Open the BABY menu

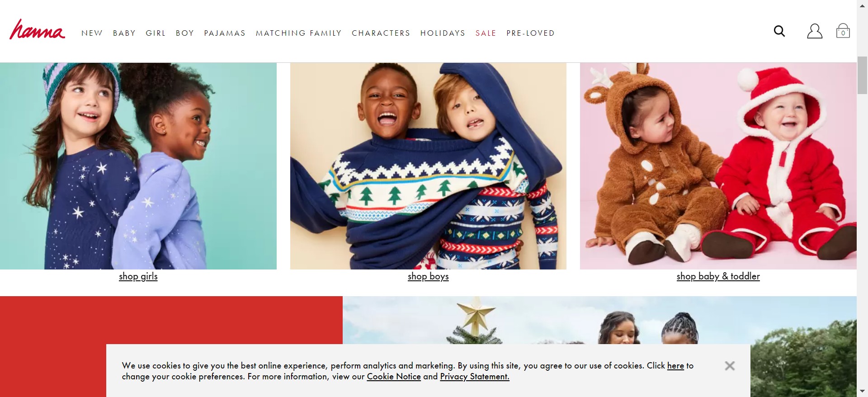[124, 33]
